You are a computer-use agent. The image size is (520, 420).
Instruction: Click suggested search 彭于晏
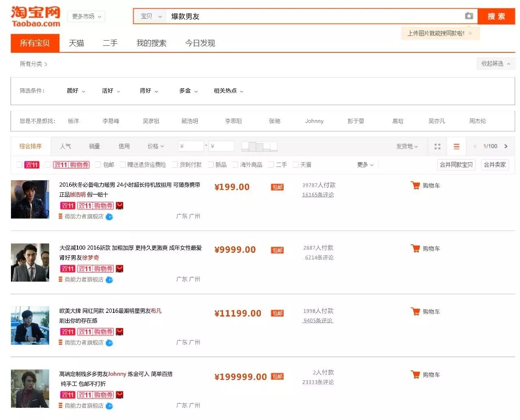tap(356, 121)
